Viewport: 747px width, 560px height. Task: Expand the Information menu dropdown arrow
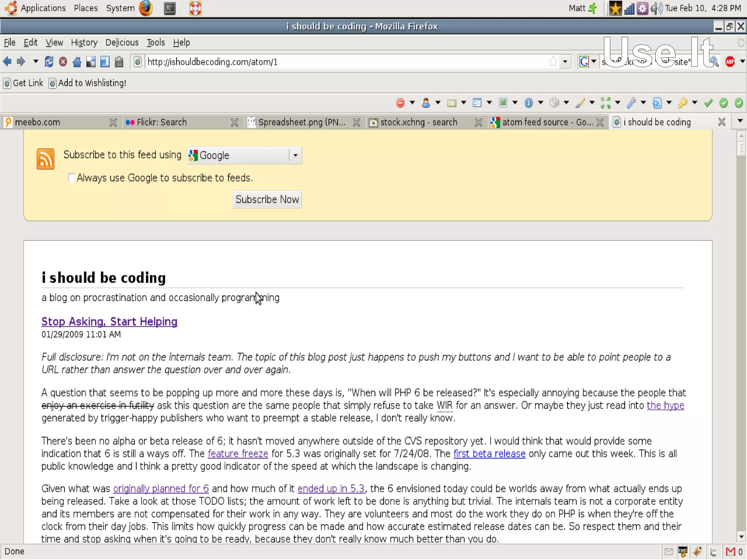pyautogui.click(x=541, y=103)
